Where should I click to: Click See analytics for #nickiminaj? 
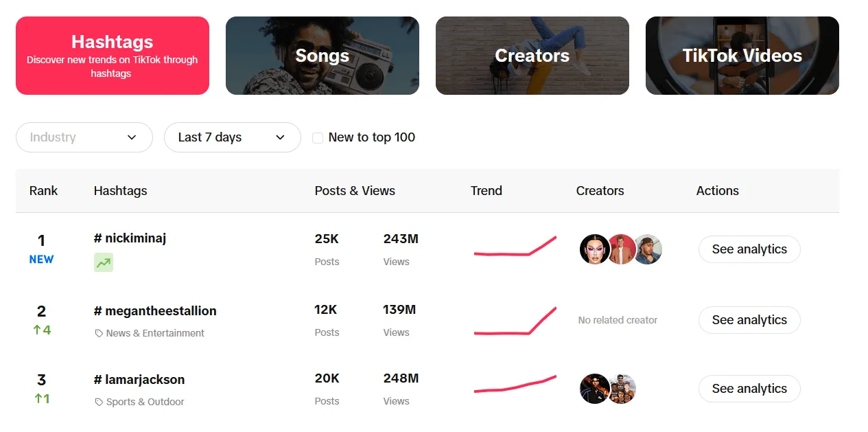(749, 249)
